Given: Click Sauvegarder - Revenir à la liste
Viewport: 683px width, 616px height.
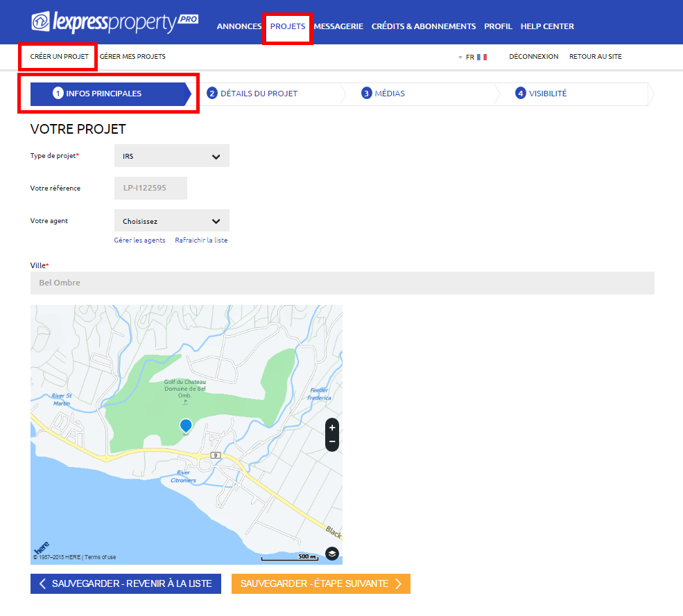Looking at the screenshot, I should (126, 584).
